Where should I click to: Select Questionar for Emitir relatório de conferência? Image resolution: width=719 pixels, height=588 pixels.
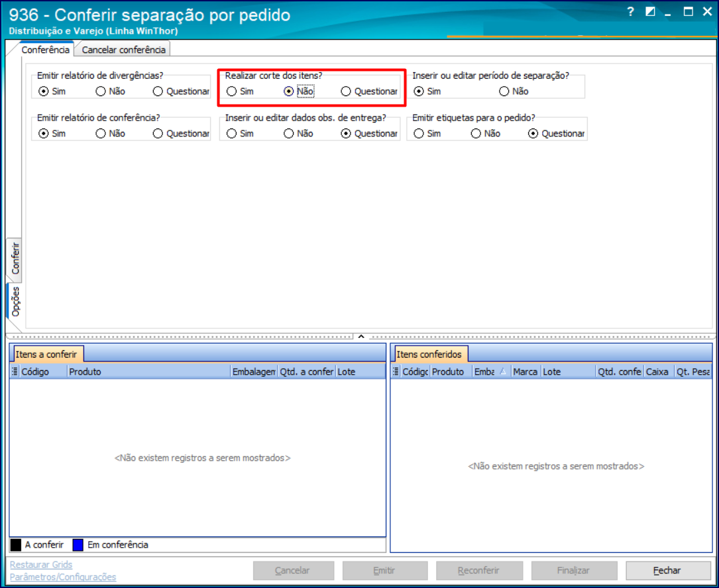181,133
